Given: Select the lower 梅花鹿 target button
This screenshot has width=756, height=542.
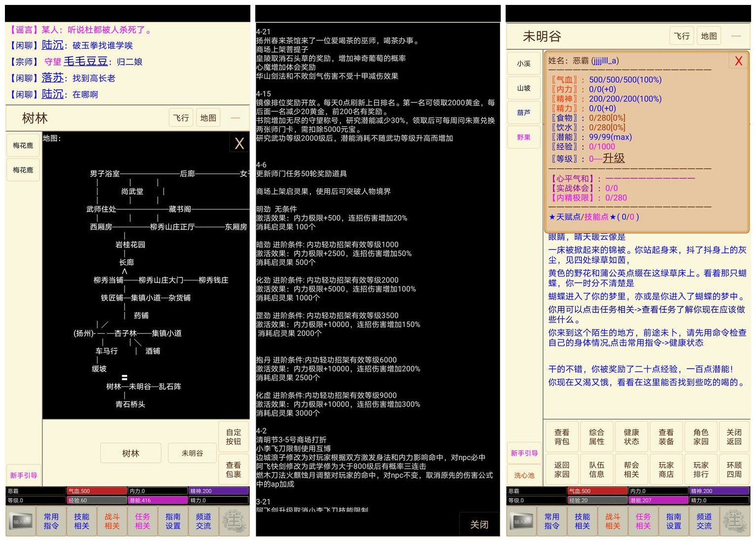Looking at the screenshot, I should 23,170.
